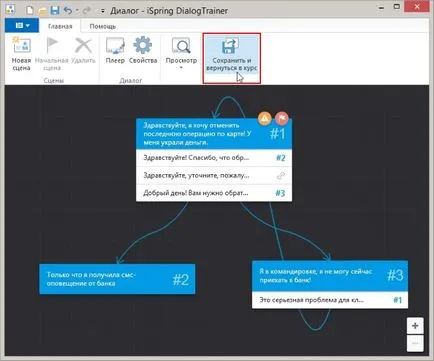Click the orange warning icon on scene #1
Viewport: 434px width, 361px height.
(265, 118)
